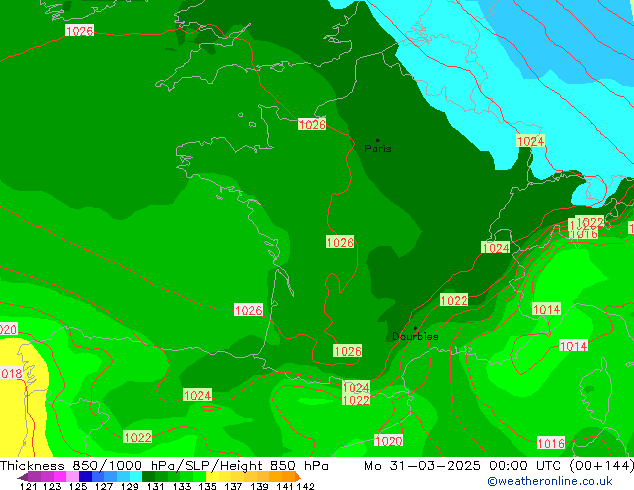This screenshot has width=634, height=490.
Task: Click the 1024 isobar label over northern Spain
Action: 197,395
